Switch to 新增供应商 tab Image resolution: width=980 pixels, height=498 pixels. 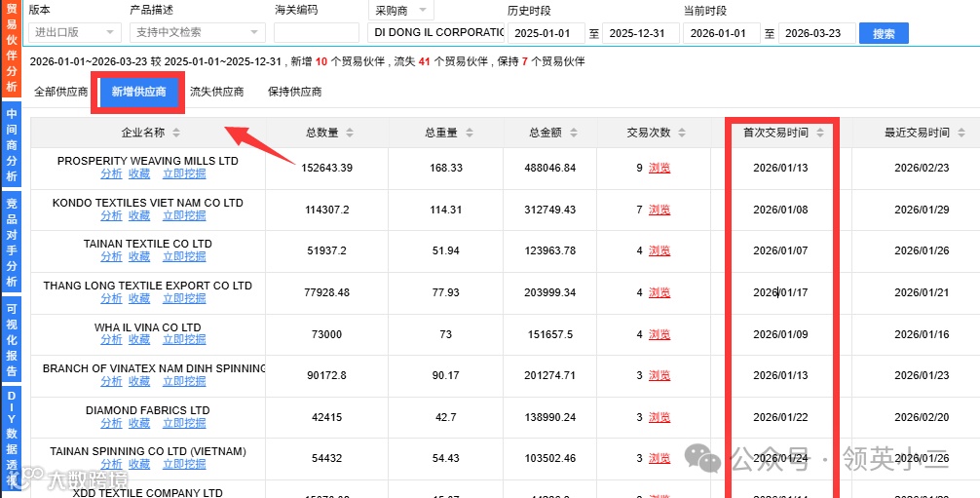pyautogui.click(x=138, y=92)
